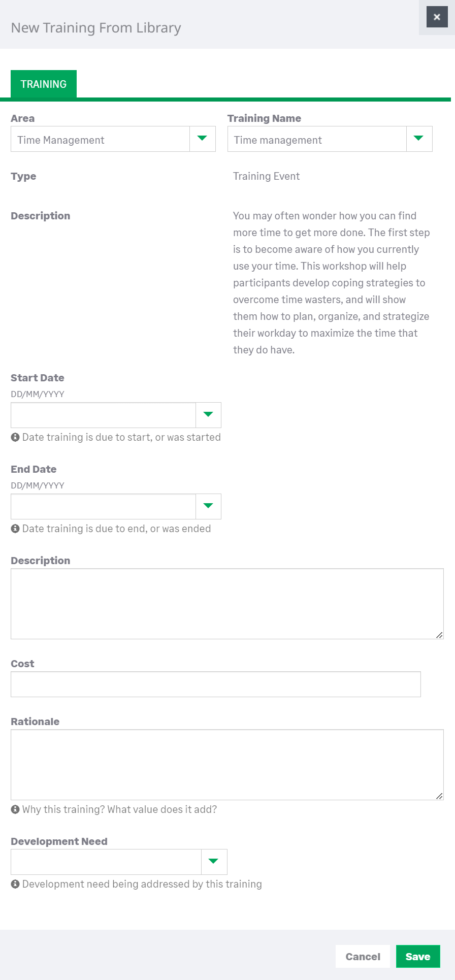Open the End Date picker arrow

tap(208, 506)
